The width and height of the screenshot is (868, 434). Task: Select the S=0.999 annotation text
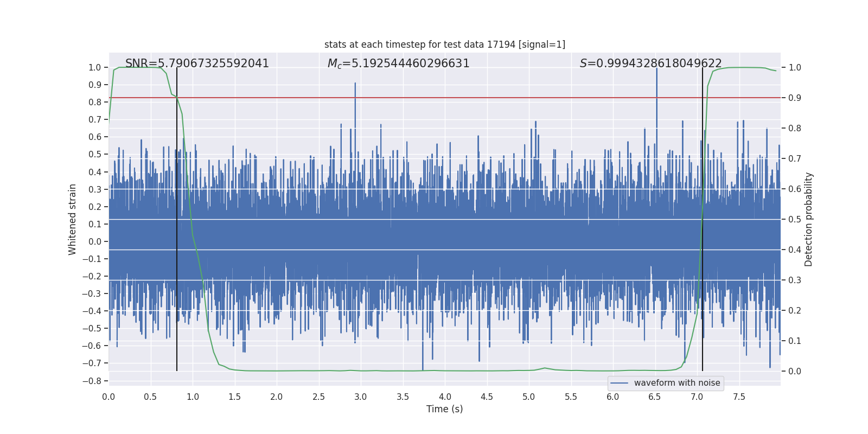(x=650, y=63)
